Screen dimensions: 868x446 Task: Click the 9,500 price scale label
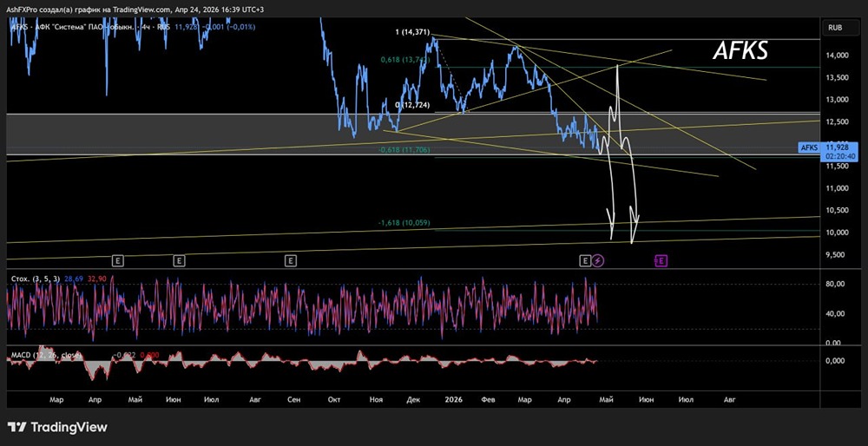click(x=837, y=254)
